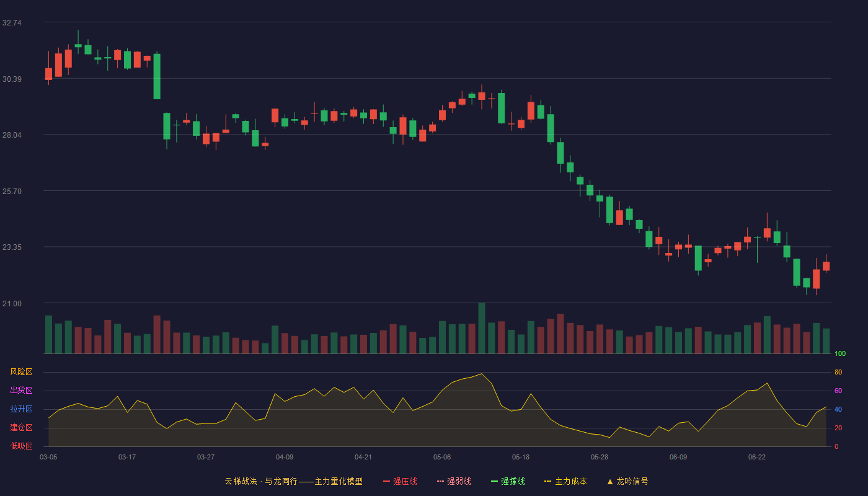Click the 30.39 price axis label
The width and height of the screenshot is (868, 496).
tap(12, 79)
